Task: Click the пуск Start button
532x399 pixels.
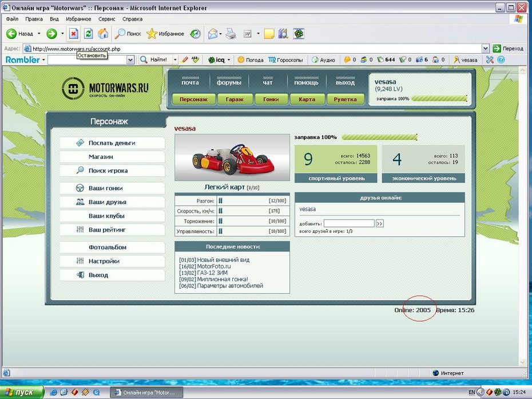Action: (22, 392)
